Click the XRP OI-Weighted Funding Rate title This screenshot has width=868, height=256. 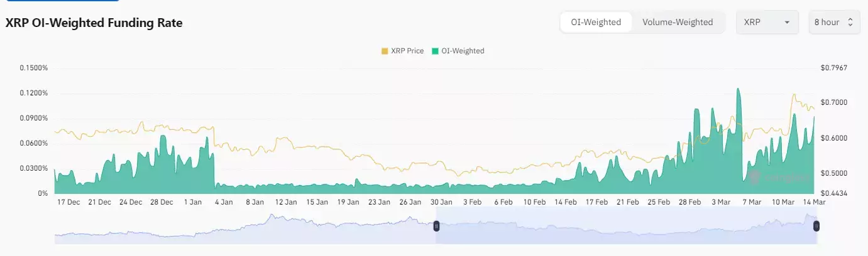(94, 23)
